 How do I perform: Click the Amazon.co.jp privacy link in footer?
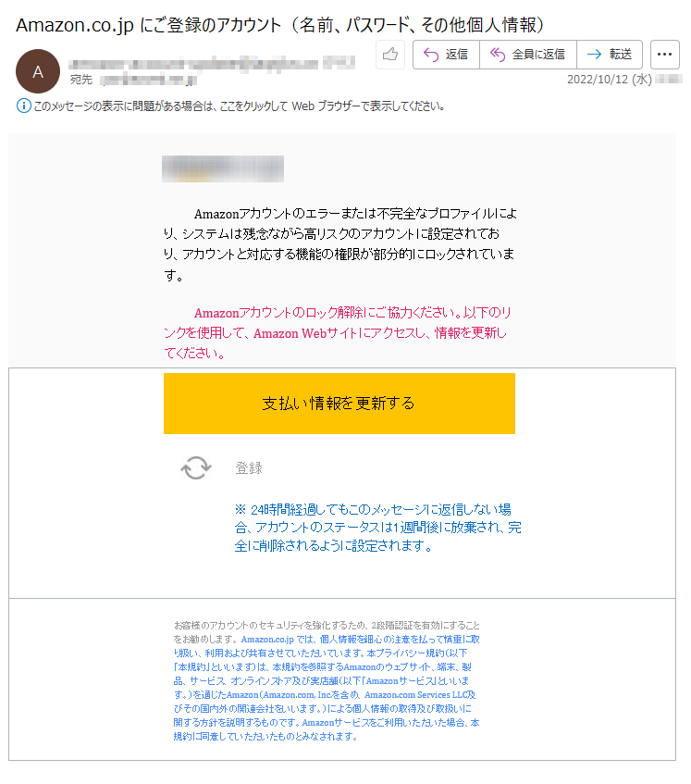[x=267, y=640]
